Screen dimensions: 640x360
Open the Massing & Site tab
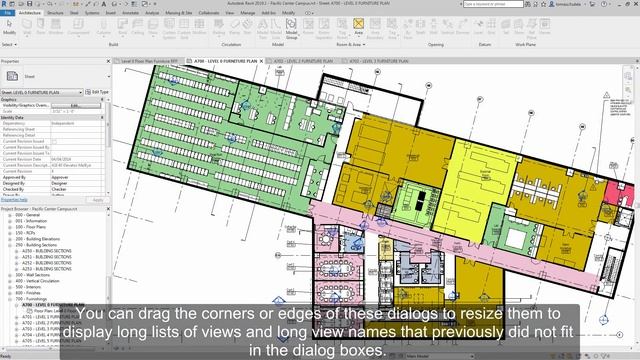click(179, 13)
